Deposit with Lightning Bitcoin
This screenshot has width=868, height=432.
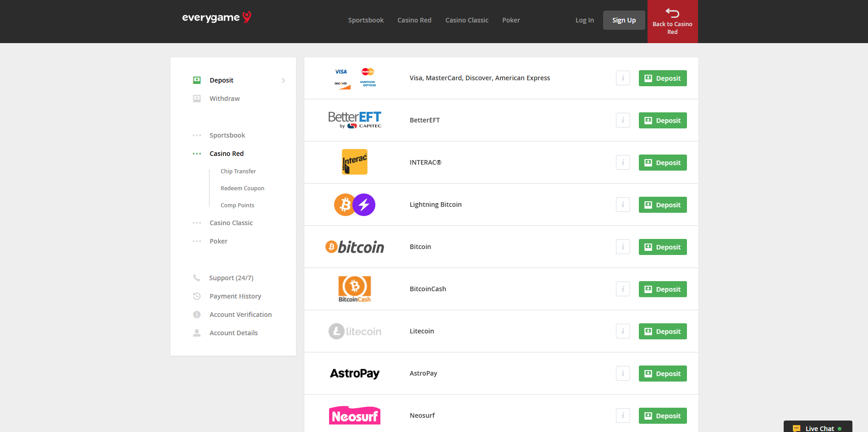[x=663, y=205]
